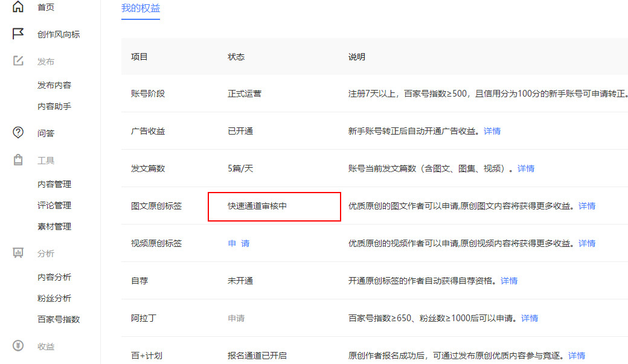628x364 pixels.
Task: Click the 广告收益 row label
Action: [148, 131]
